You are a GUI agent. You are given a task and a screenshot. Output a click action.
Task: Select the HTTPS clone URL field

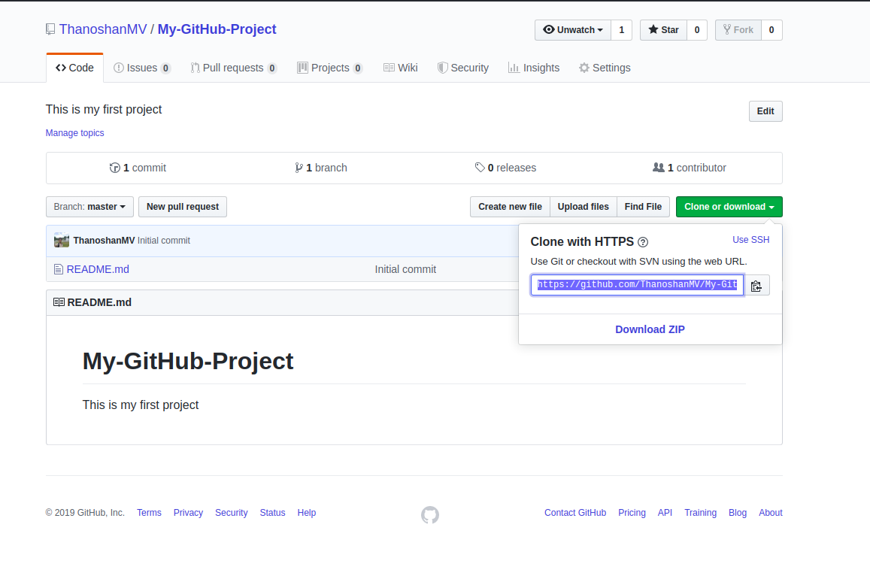pyautogui.click(x=636, y=285)
